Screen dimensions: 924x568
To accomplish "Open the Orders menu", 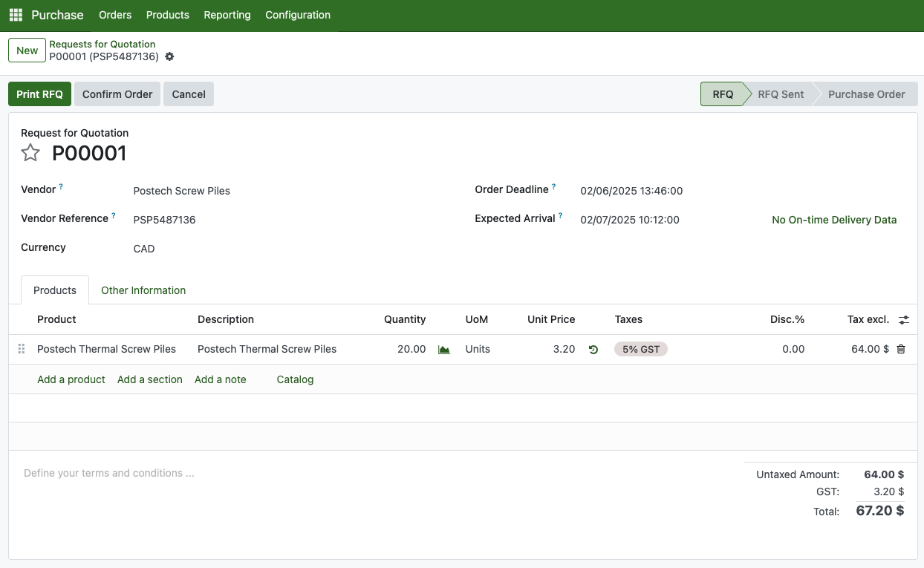I will point(115,15).
